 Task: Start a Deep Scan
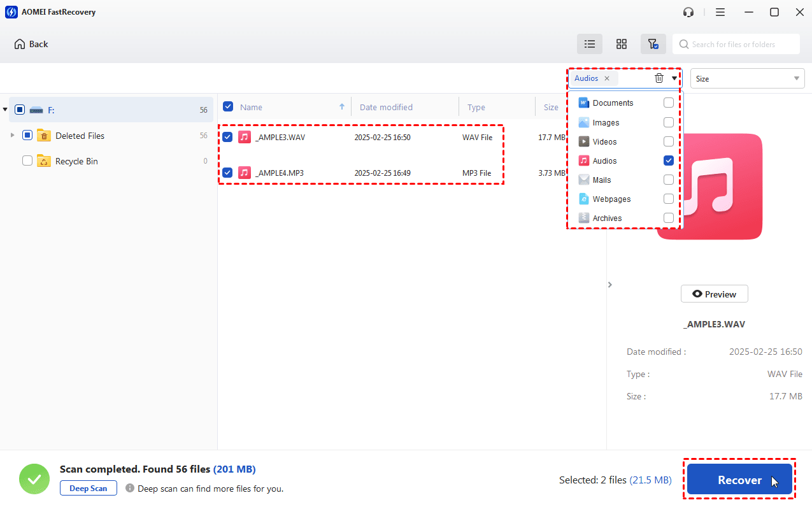pos(88,488)
